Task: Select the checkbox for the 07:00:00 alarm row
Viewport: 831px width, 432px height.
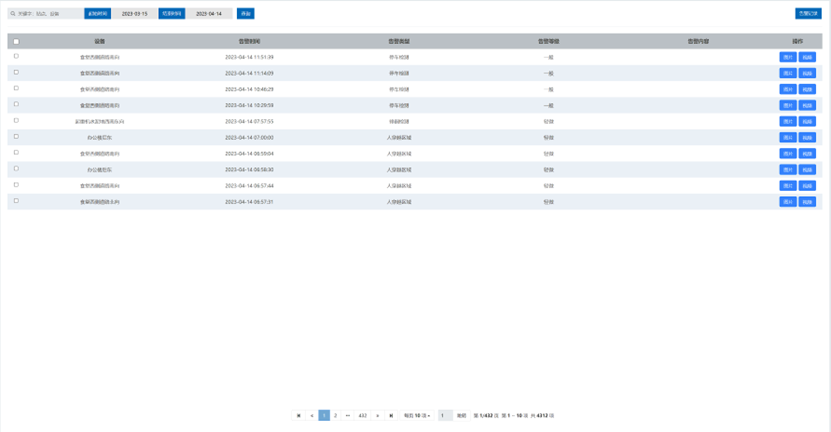Action: coord(16,137)
